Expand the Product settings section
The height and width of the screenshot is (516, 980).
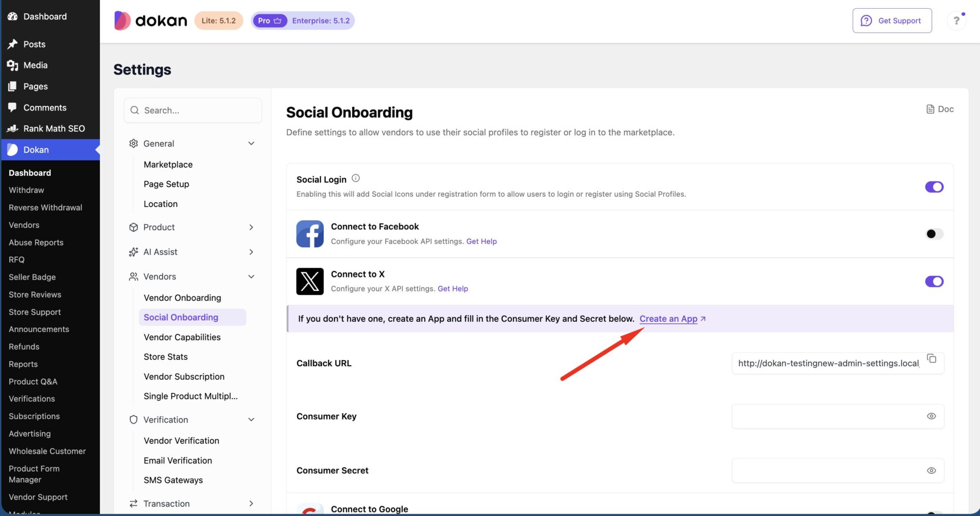251,227
